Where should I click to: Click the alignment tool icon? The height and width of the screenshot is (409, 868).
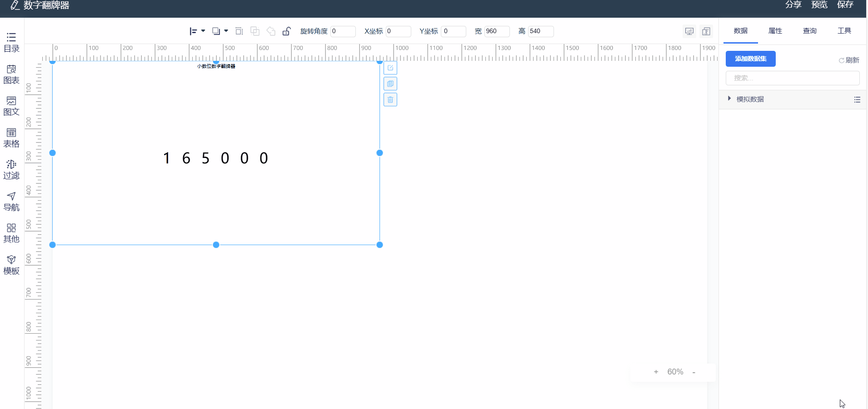click(x=193, y=31)
